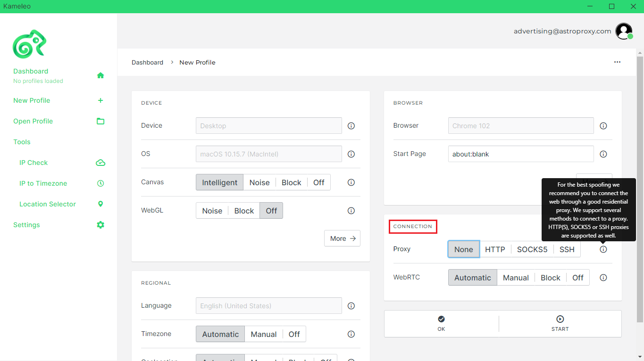Show info for the WebGL setting

pyautogui.click(x=351, y=211)
